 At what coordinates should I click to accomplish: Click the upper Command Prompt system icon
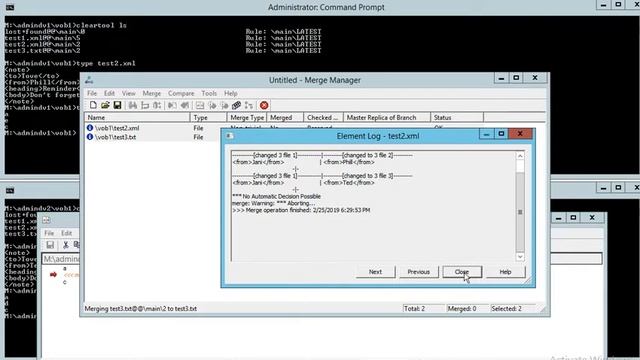pos(10,7)
